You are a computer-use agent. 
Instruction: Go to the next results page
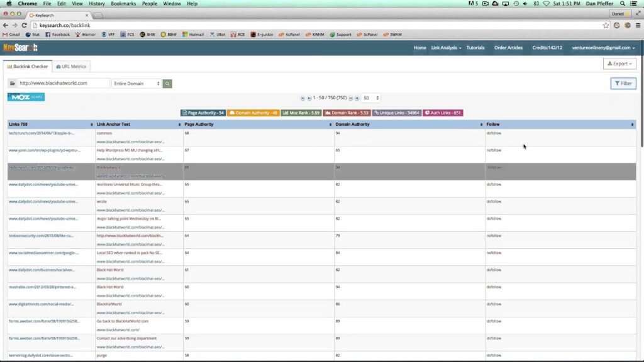(351, 98)
